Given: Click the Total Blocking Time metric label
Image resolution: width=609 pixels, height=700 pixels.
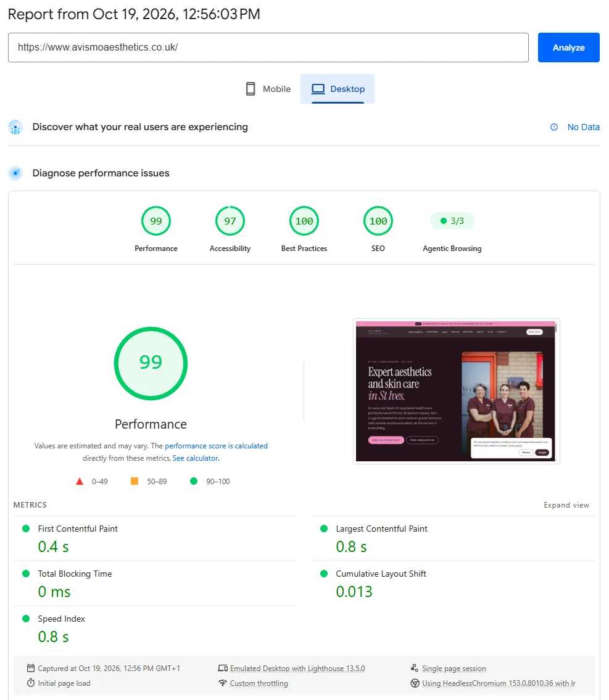Looking at the screenshot, I should (x=75, y=574).
